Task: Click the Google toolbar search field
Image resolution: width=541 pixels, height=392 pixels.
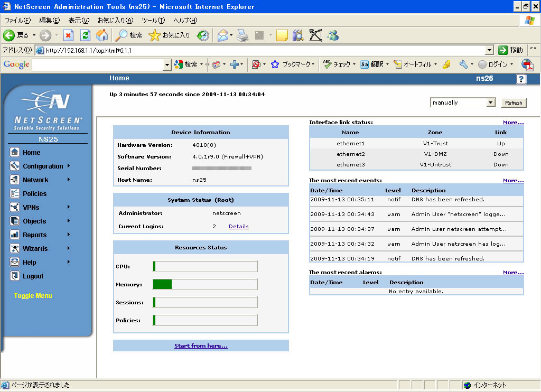Action: [x=98, y=64]
